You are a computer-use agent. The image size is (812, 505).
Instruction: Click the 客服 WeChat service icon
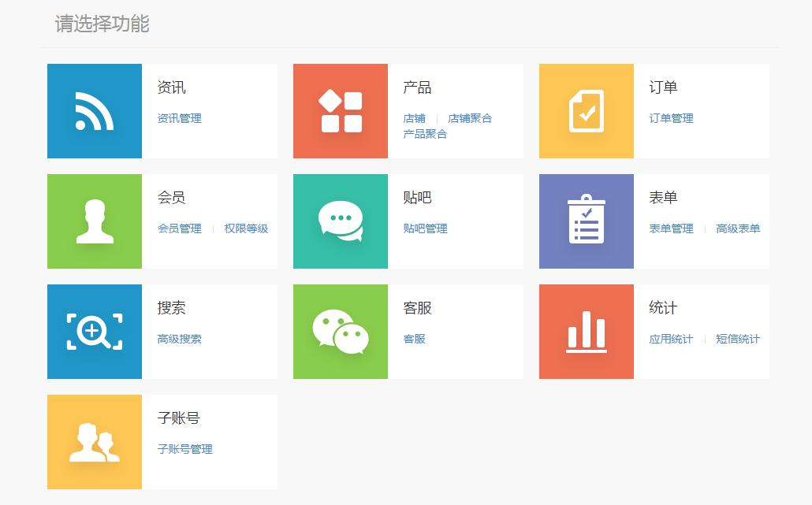point(340,331)
